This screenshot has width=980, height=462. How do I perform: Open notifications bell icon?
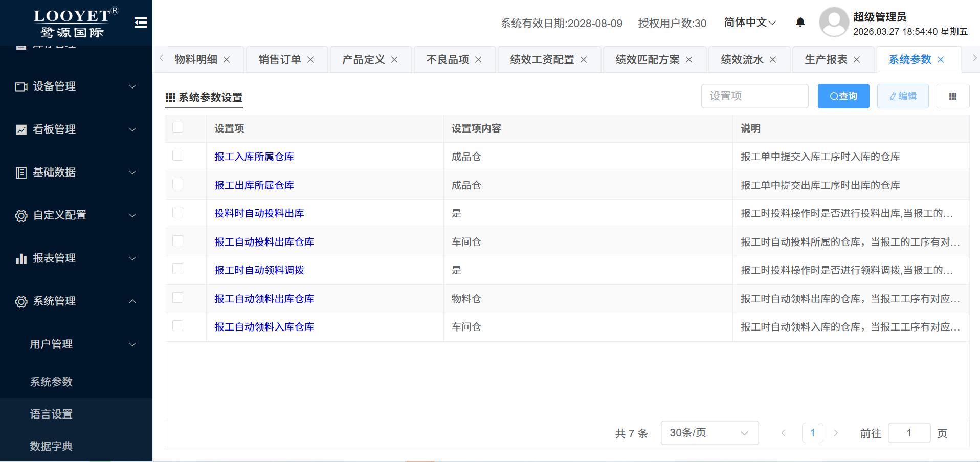[800, 22]
